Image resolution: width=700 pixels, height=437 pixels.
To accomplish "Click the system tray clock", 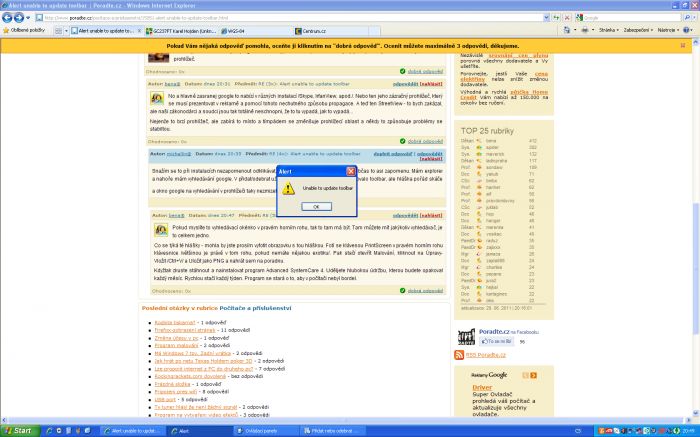I will [688, 431].
